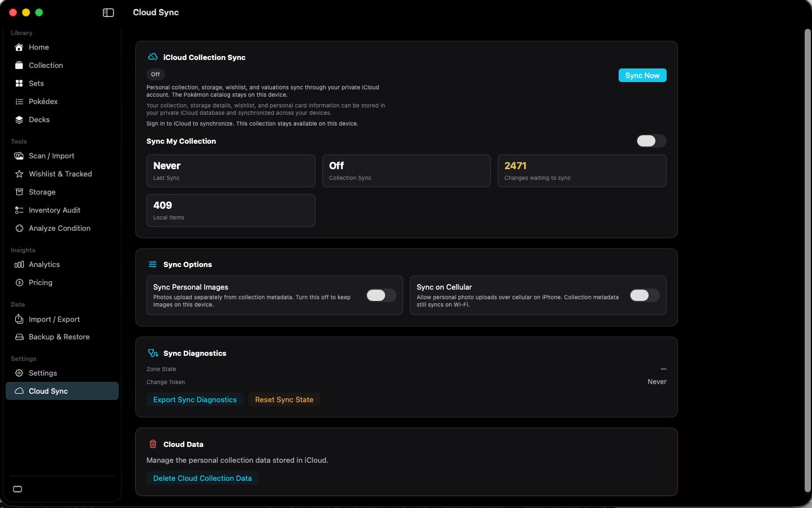Go to the Collection page

[x=62, y=65]
